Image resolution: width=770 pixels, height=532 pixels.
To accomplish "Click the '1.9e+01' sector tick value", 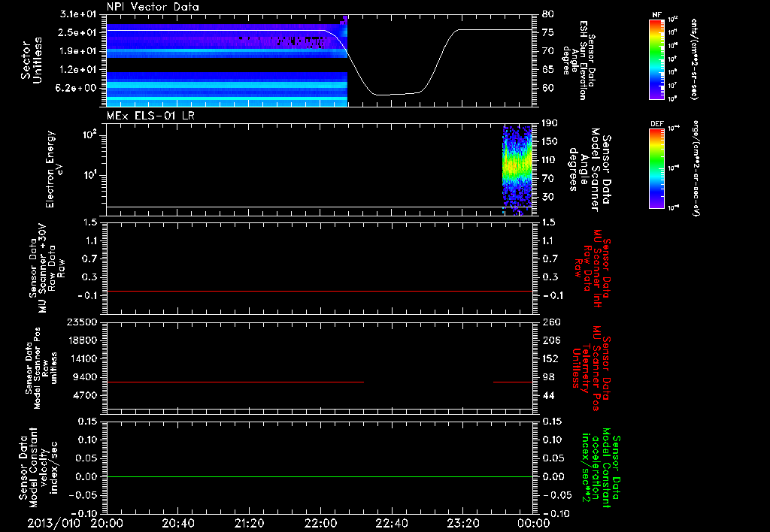I will tap(77, 51).
